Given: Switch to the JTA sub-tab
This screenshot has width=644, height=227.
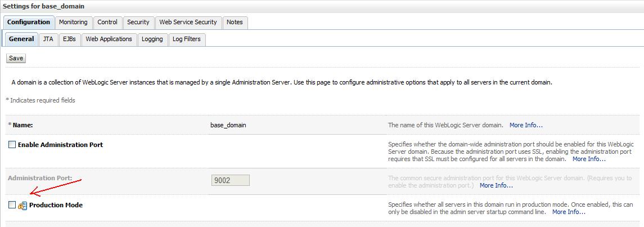Looking at the screenshot, I should pyautogui.click(x=48, y=39).
